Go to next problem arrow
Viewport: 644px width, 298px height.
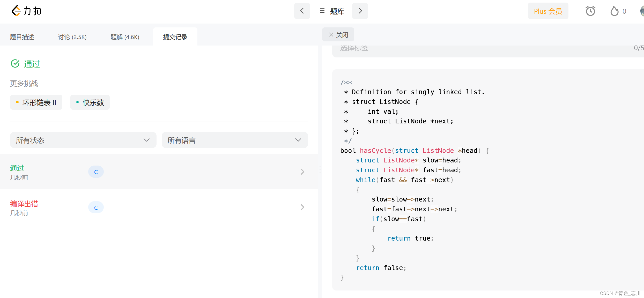click(x=360, y=11)
